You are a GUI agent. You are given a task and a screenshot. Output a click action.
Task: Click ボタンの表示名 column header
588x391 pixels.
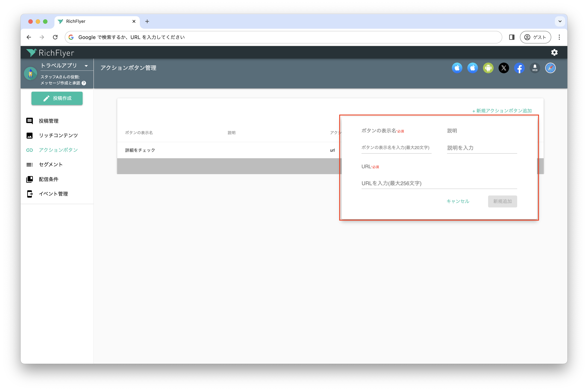click(139, 133)
